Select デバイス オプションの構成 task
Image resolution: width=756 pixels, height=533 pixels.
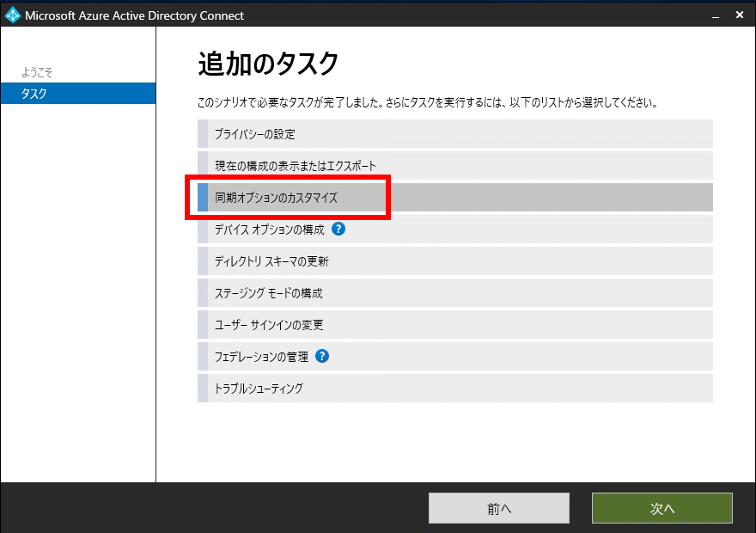click(x=455, y=230)
